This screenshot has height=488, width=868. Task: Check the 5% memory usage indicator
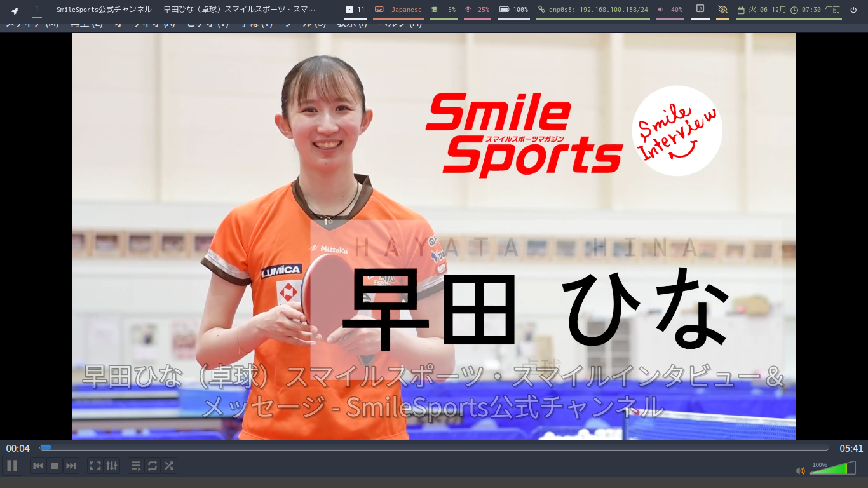444,10
